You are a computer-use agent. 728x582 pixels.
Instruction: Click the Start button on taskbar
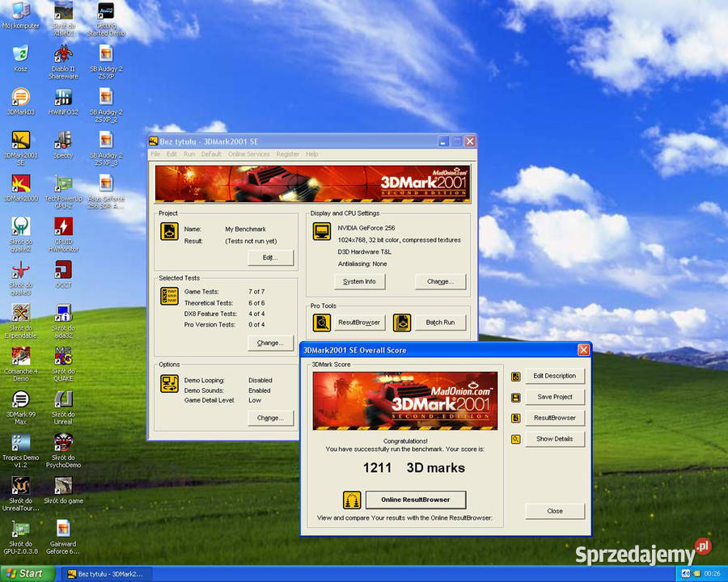[28, 574]
